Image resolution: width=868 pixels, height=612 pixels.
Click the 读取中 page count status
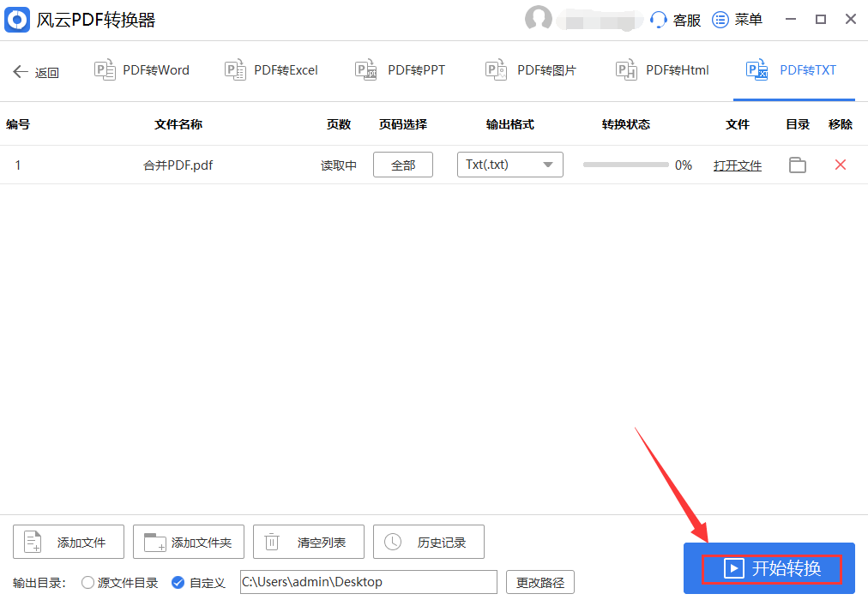(338, 165)
